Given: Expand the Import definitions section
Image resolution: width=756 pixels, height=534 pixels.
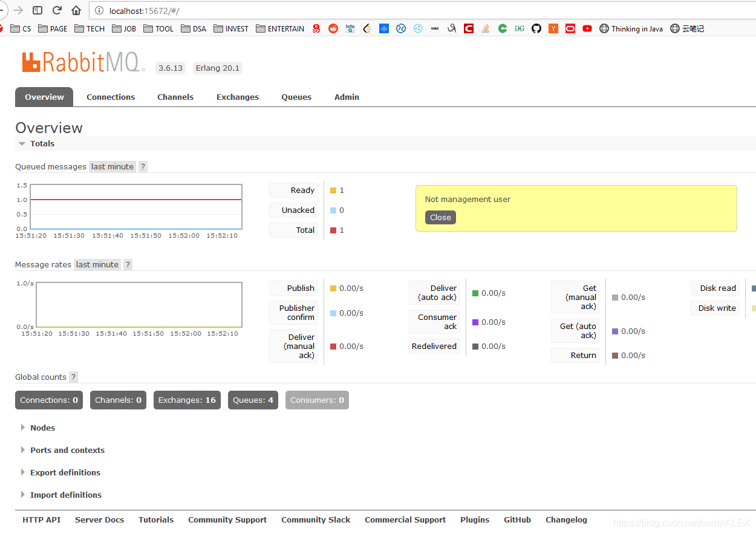Looking at the screenshot, I should click(61, 495).
